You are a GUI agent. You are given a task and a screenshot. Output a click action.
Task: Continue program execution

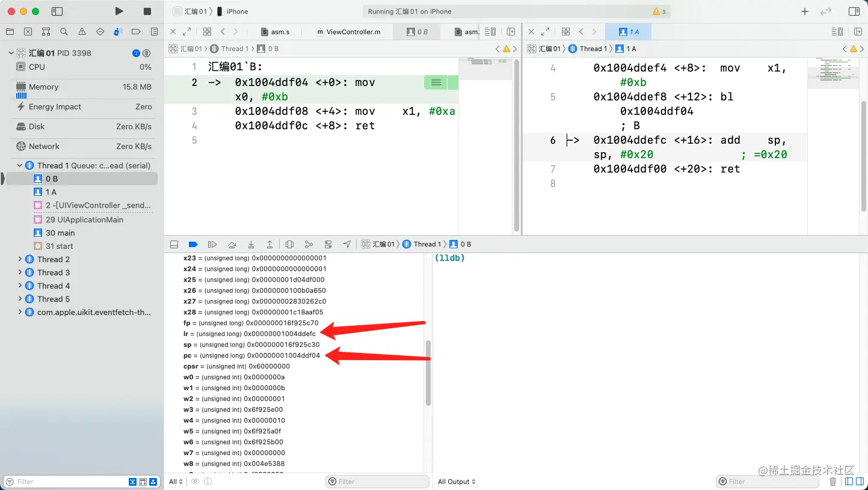[212, 244]
